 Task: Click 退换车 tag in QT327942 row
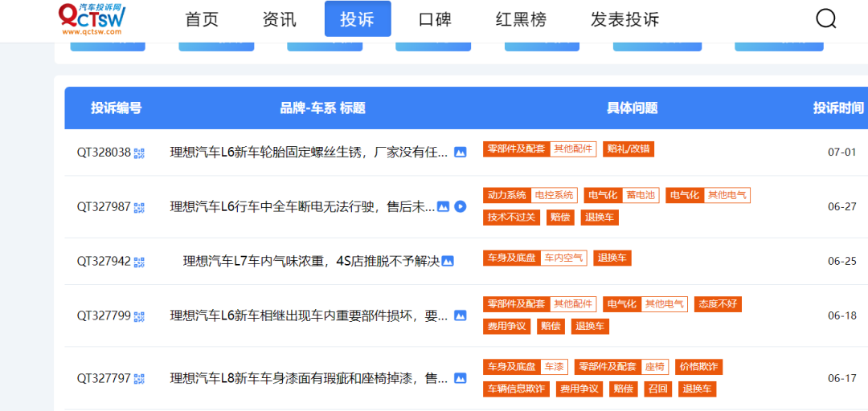tap(612, 258)
